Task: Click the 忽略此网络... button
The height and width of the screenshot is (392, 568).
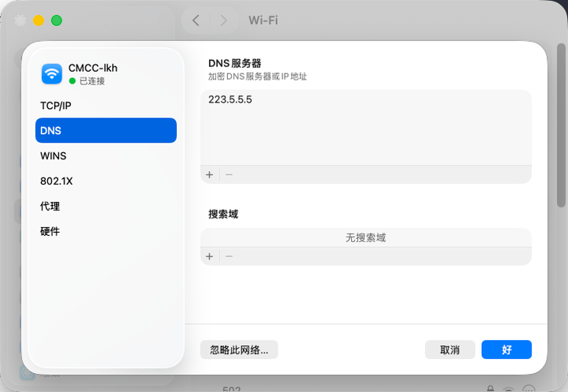Action: tap(239, 349)
